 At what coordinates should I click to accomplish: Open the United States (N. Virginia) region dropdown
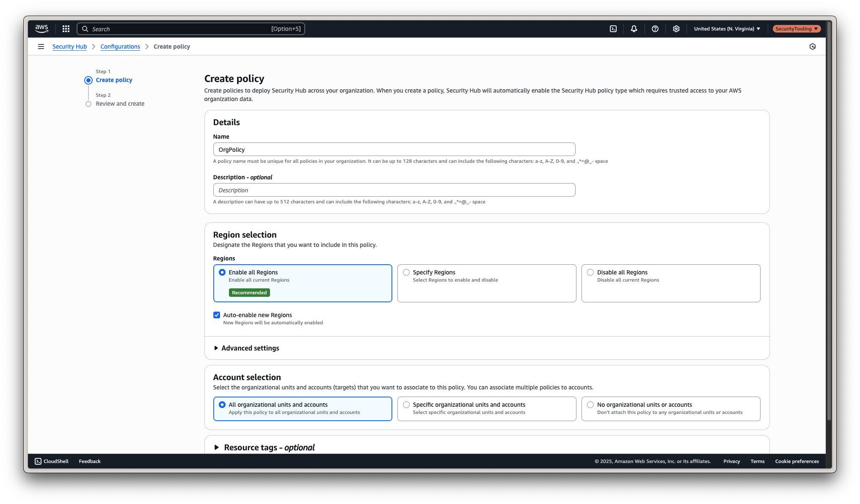coord(727,29)
